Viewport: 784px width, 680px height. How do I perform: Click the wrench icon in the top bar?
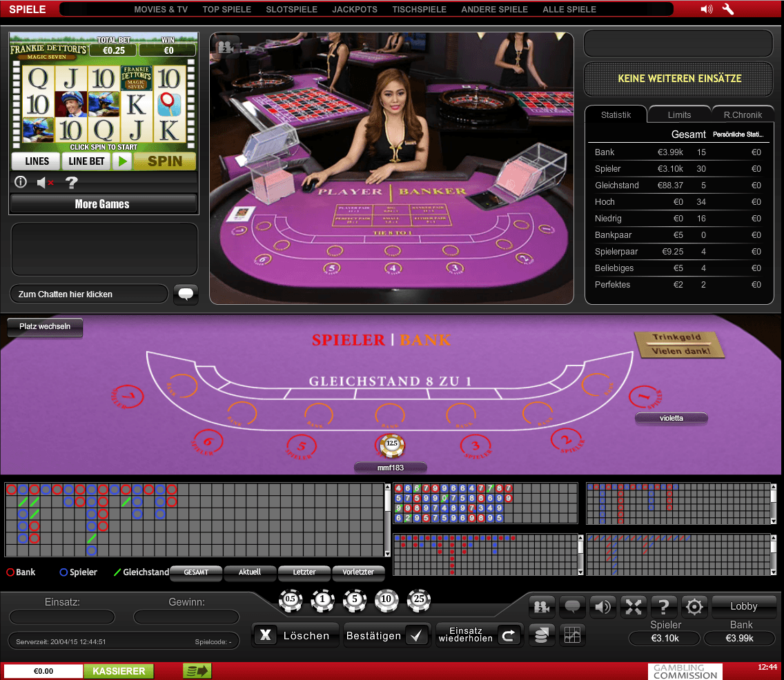pos(727,9)
